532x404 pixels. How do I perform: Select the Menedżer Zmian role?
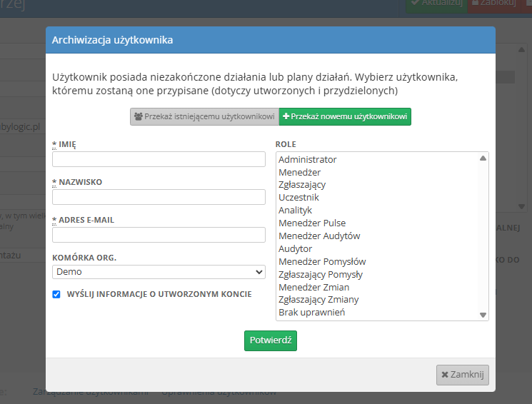pyautogui.click(x=376, y=288)
